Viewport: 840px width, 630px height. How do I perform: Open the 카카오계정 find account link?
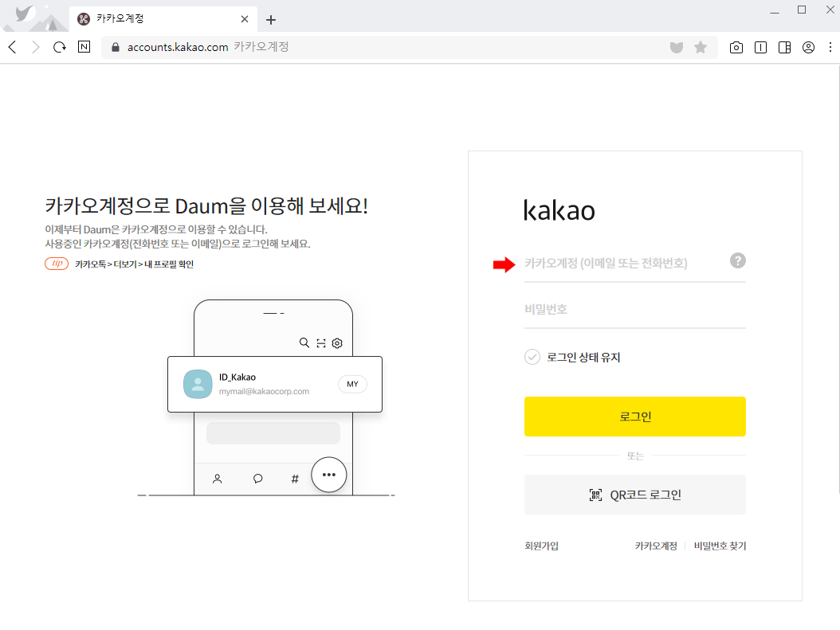(656, 546)
